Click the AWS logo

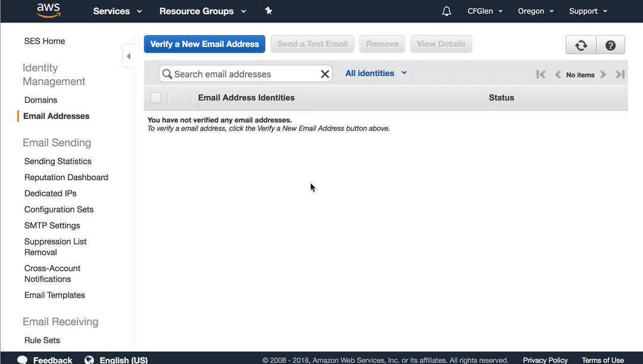(x=48, y=11)
